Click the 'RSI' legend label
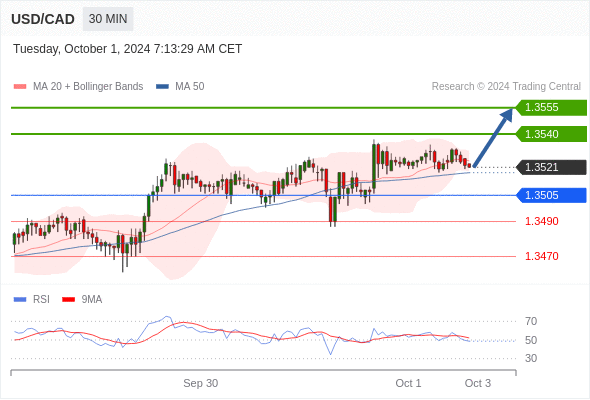This screenshot has height=400, width=590. [x=41, y=300]
